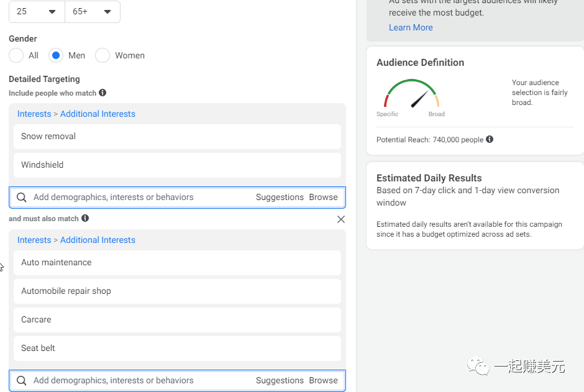Screen dimensions: 584x392
Task: Open the minimum age dropdown showing 25
Action: [37, 12]
